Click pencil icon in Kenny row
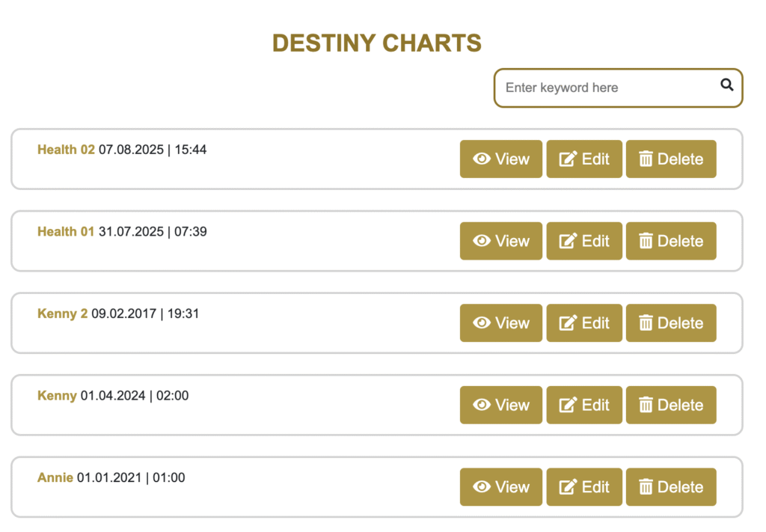 (x=569, y=405)
